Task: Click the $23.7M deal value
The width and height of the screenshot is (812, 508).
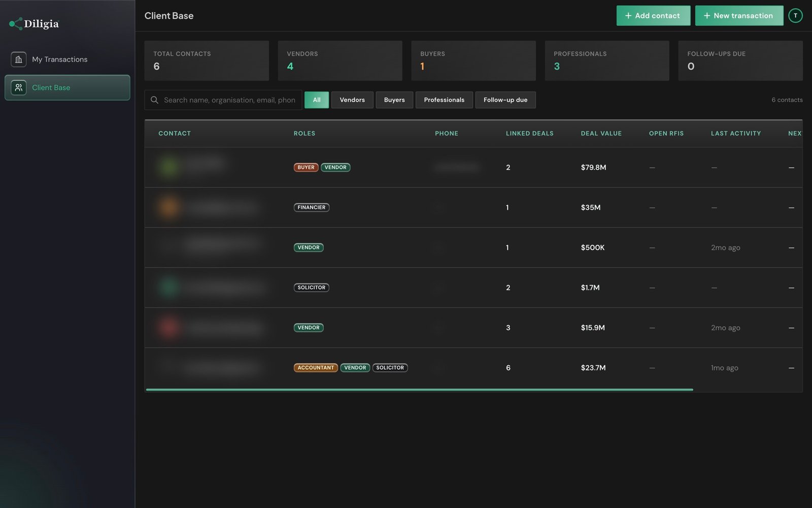Action: (x=593, y=368)
